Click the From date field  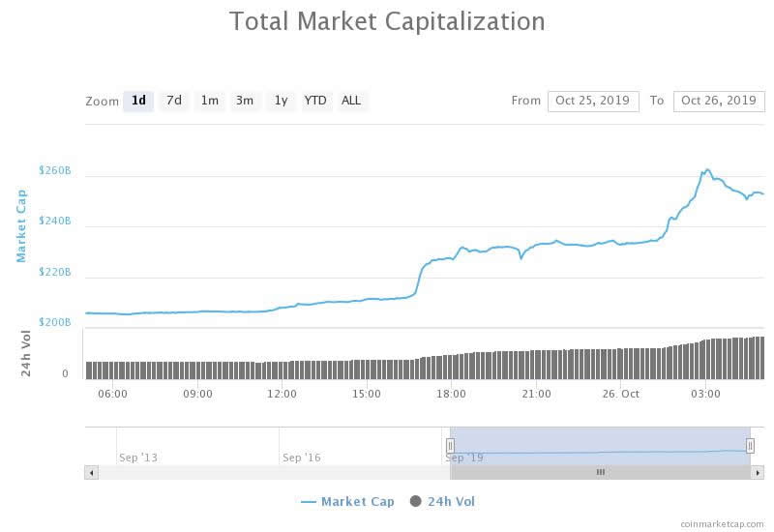point(593,101)
